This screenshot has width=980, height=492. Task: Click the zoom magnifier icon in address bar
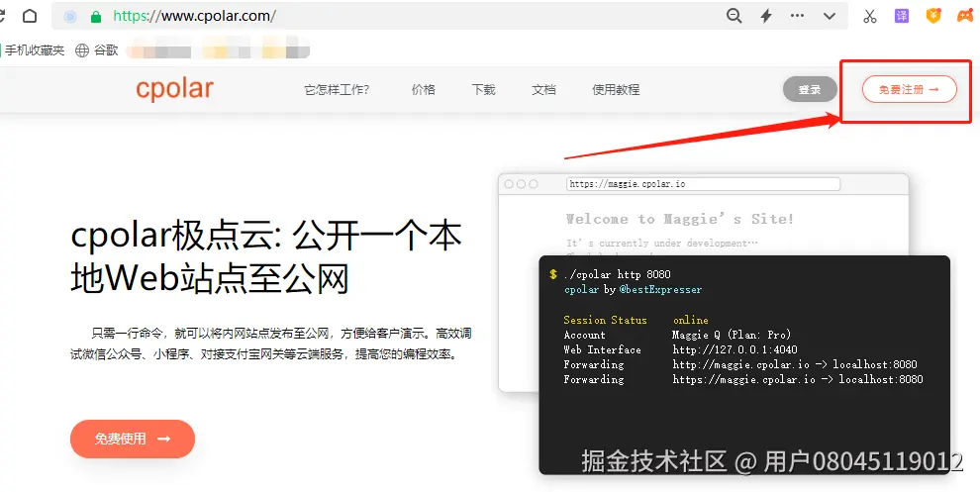[735, 16]
